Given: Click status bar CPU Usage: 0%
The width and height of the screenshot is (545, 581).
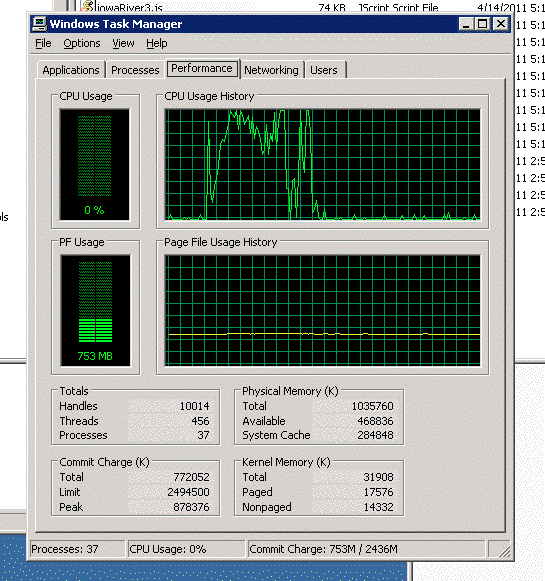Looking at the screenshot, I should click(187, 549).
